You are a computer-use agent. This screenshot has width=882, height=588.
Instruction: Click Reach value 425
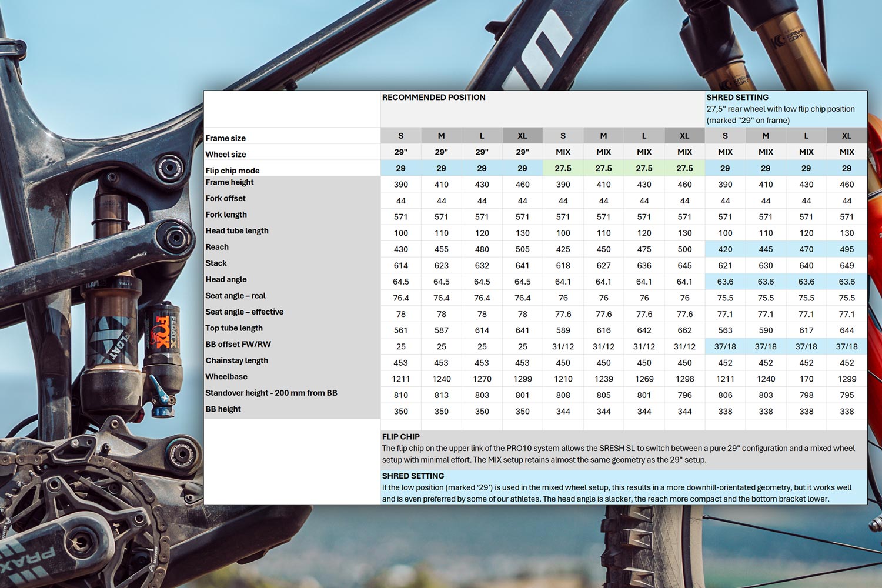pos(563,249)
